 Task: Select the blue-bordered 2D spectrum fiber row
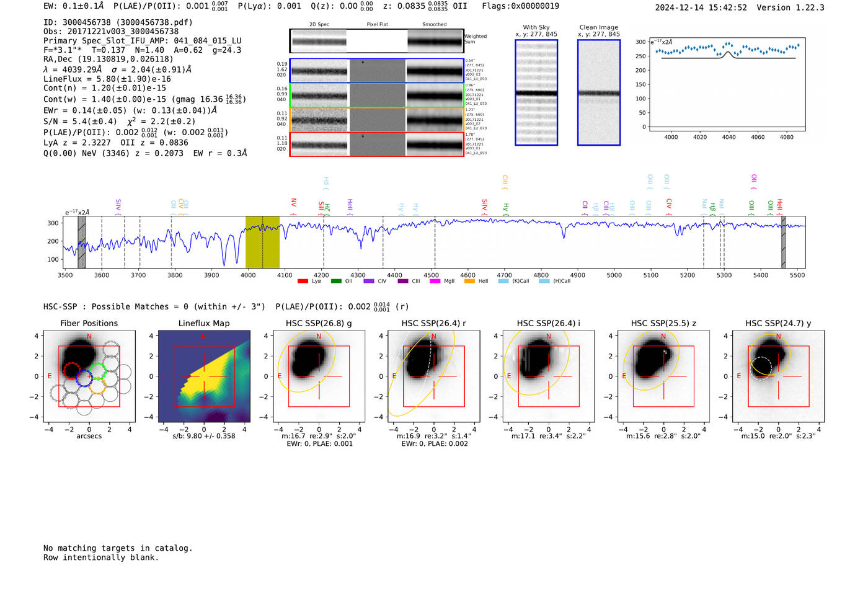pyautogui.click(x=377, y=71)
